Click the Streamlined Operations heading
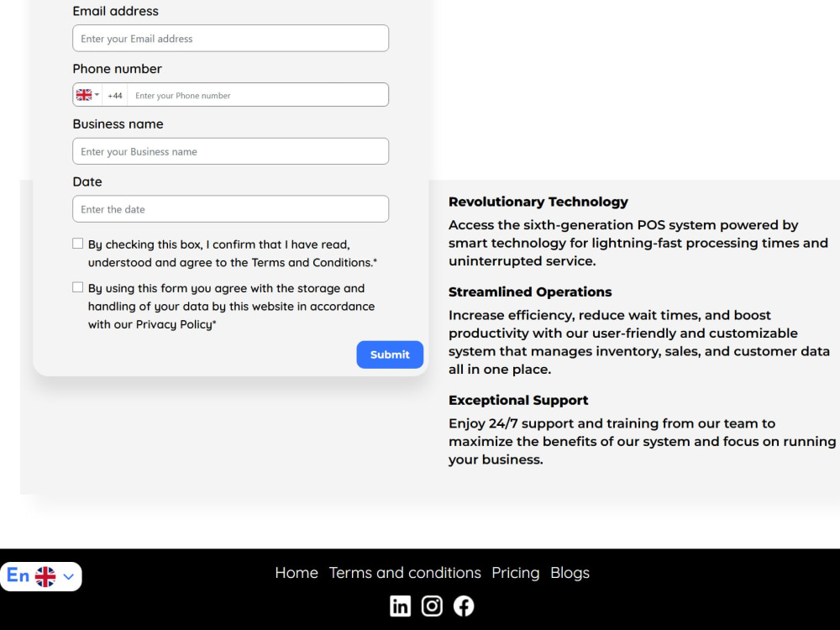840x630 pixels. pos(530,292)
